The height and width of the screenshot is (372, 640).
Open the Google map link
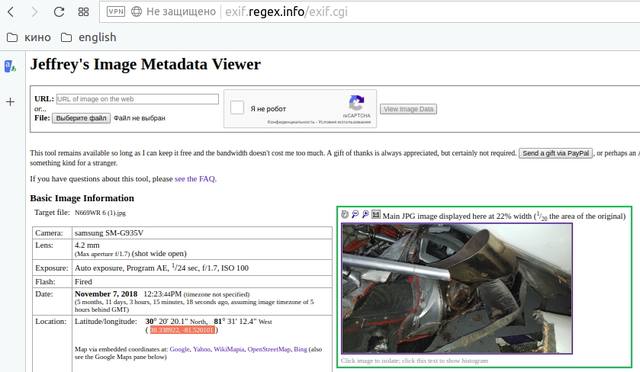pyautogui.click(x=180, y=349)
